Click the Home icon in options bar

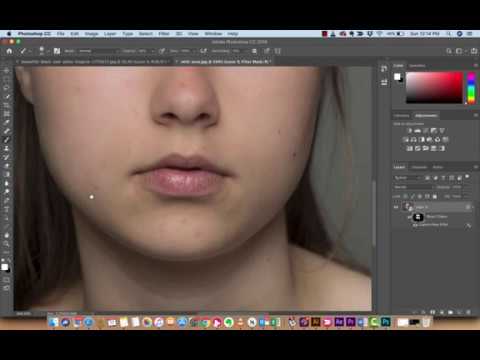click(9, 51)
